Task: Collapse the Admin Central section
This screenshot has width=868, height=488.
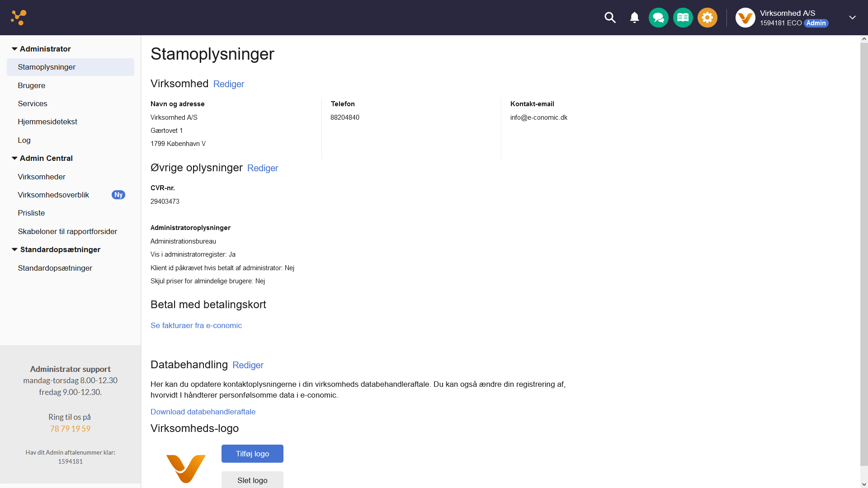Action: (x=14, y=158)
